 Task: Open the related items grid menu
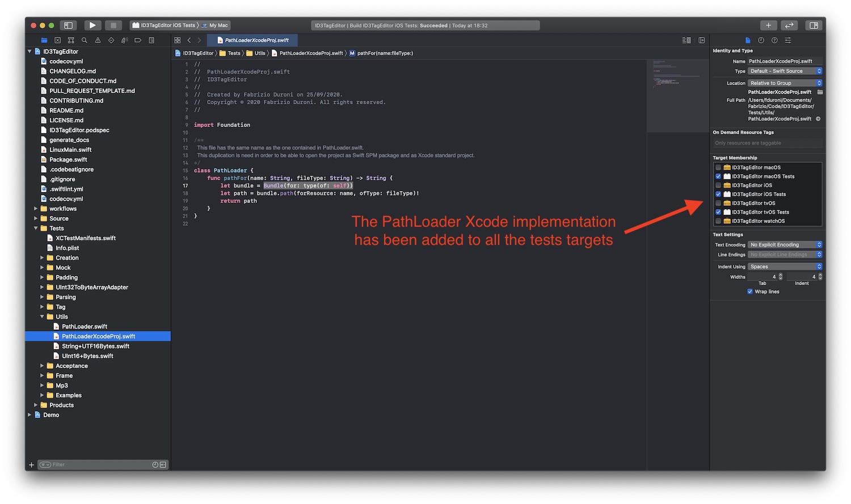pos(178,40)
